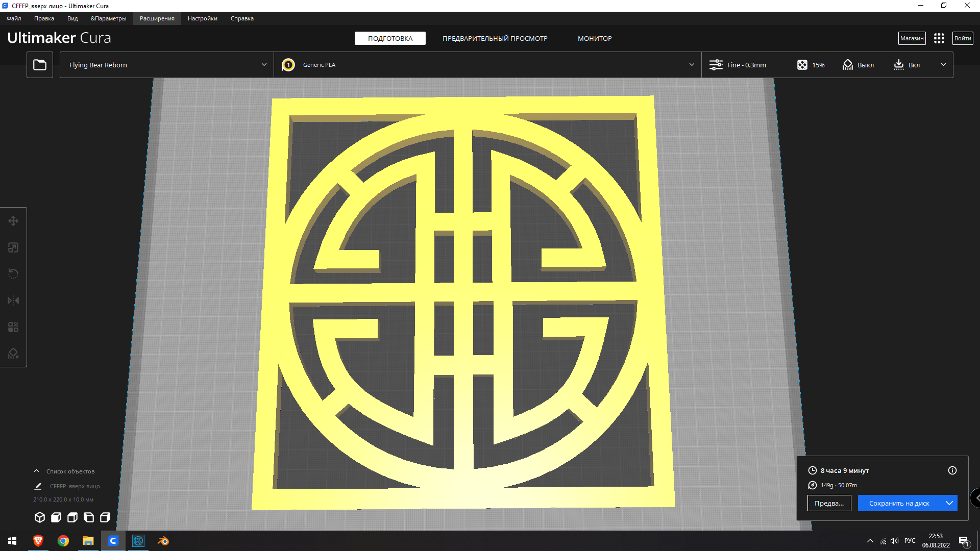980x551 pixels.
Task: Select the Support Blocker tool
Action: pyautogui.click(x=13, y=354)
